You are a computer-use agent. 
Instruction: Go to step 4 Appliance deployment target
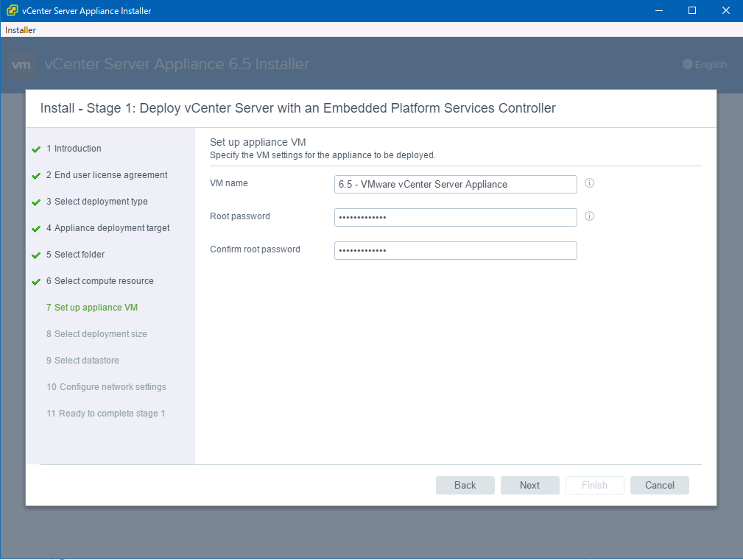108,228
